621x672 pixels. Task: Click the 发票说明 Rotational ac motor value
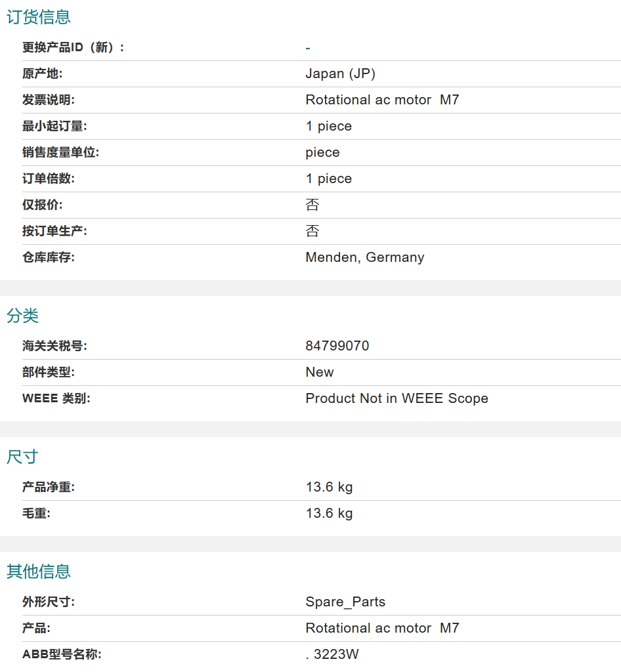click(x=382, y=100)
